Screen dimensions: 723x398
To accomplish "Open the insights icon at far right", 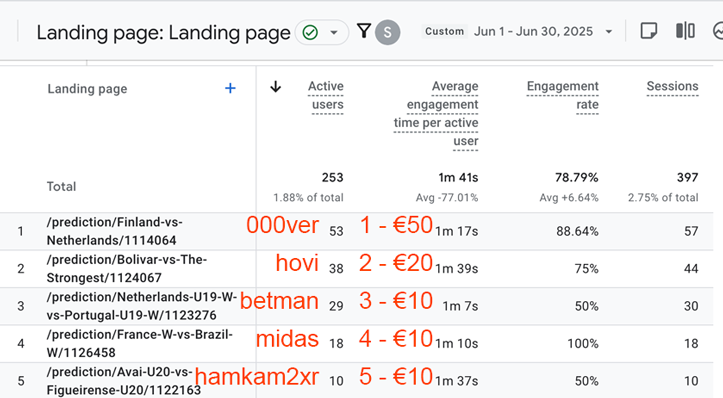I will pyautogui.click(x=718, y=31).
